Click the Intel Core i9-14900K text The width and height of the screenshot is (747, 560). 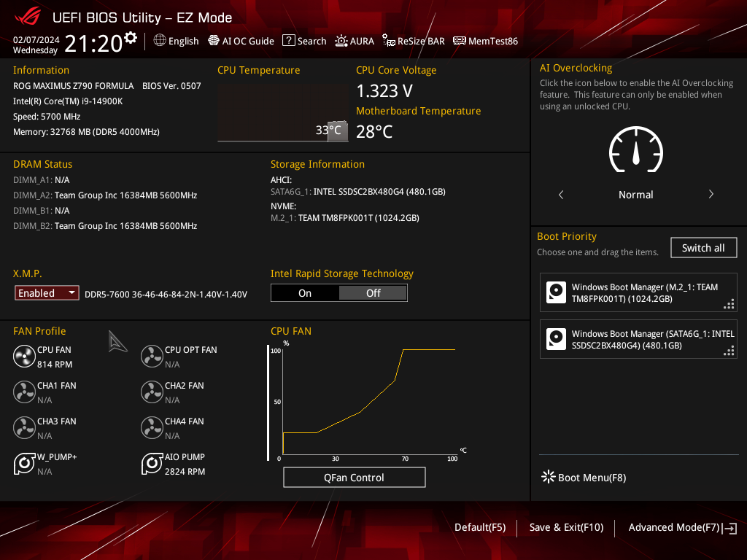[x=68, y=101]
